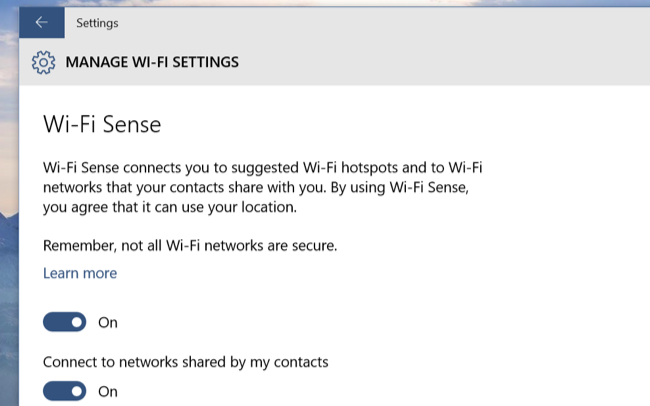Disable Connect to networks shared by contacts

(x=65, y=391)
